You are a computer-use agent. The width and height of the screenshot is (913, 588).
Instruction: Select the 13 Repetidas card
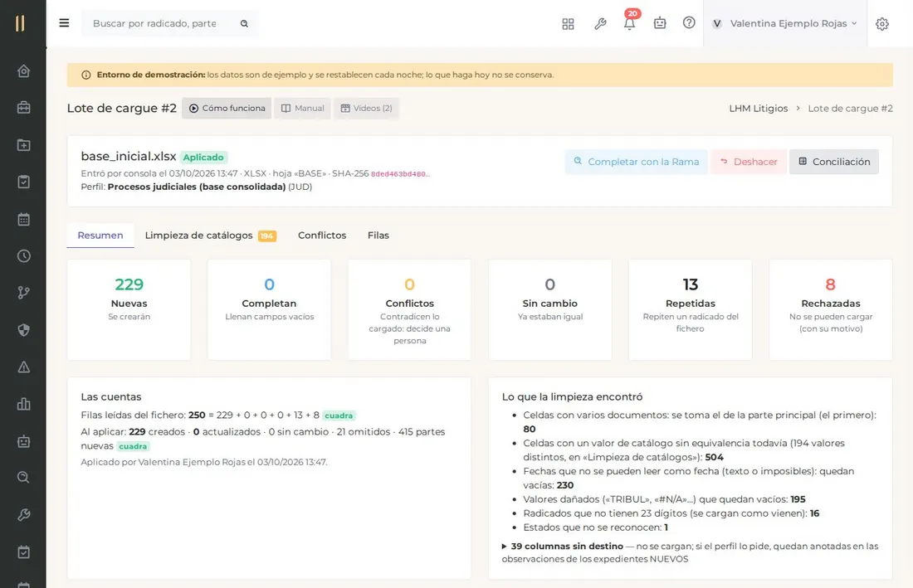(690, 309)
